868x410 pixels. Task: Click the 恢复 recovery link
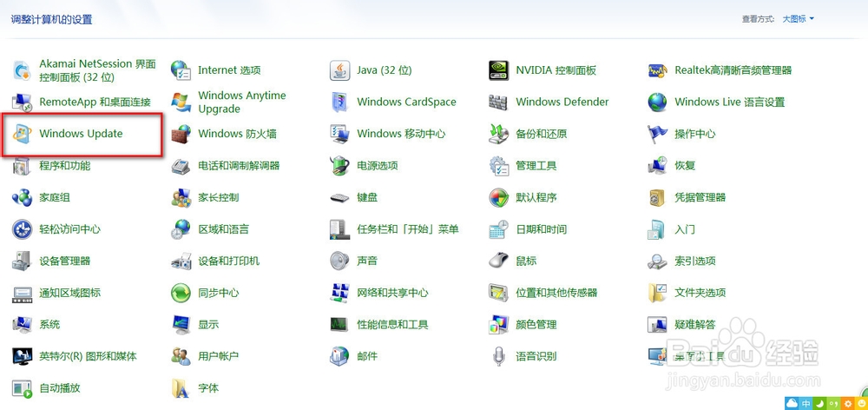click(x=685, y=165)
